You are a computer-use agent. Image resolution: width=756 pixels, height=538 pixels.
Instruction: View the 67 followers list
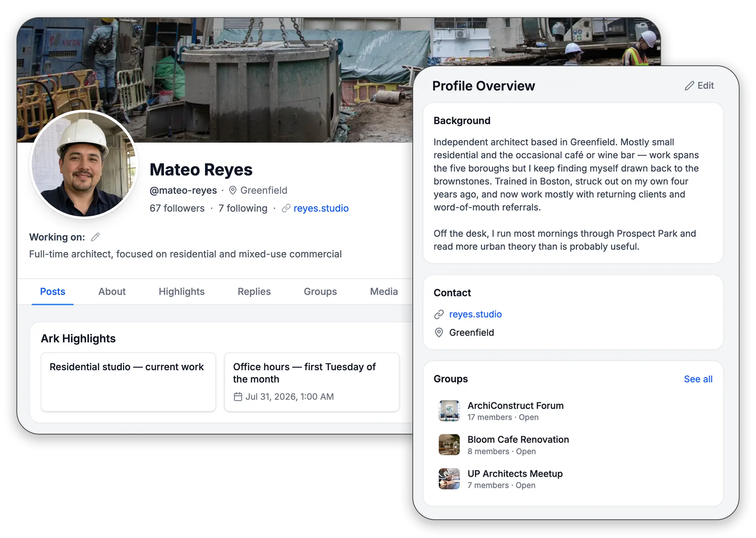tap(177, 208)
